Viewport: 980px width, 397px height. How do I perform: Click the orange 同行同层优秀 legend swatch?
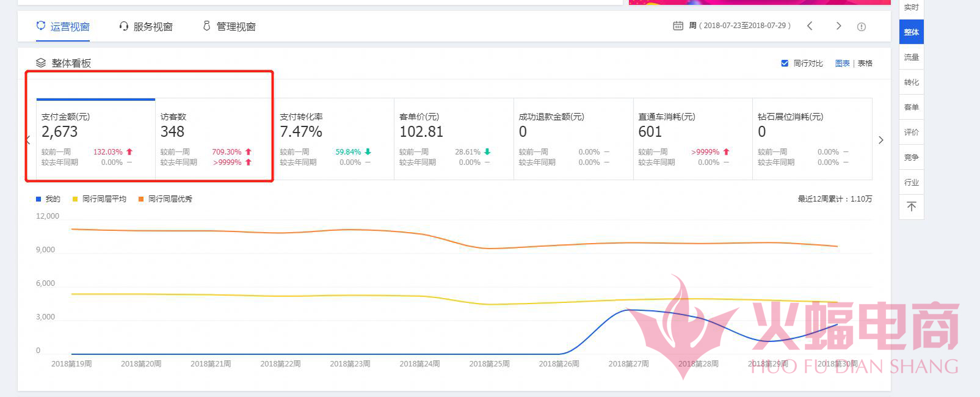[x=141, y=199]
